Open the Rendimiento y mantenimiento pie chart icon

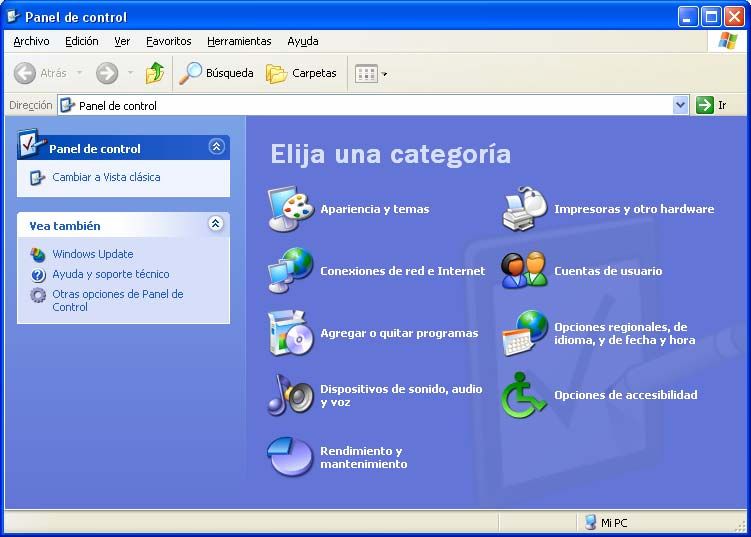290,457
